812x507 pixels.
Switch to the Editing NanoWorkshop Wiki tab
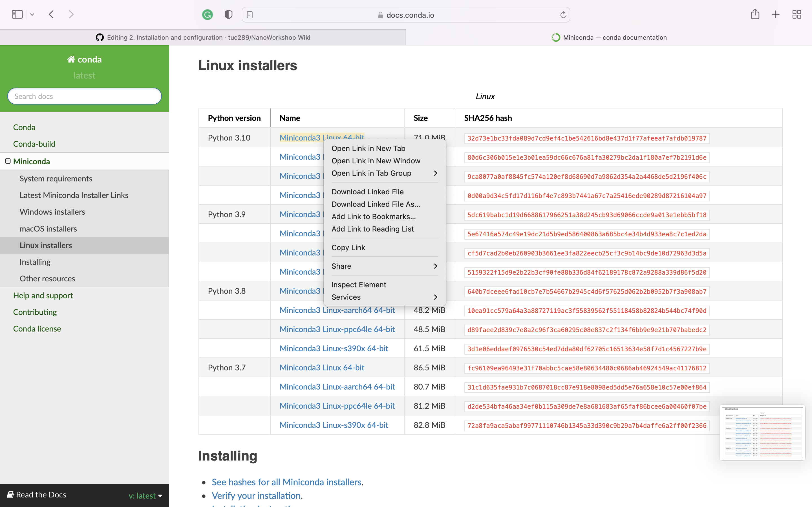coord(203,37)
